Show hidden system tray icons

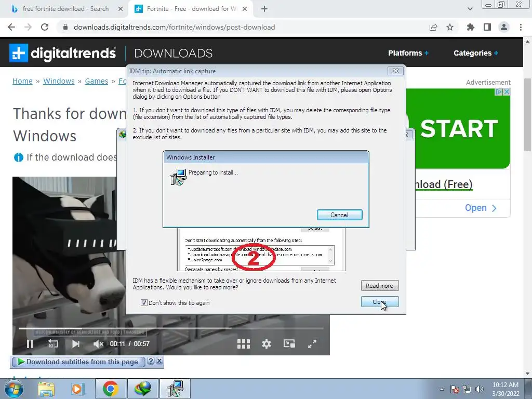click(x=442, y=389)
